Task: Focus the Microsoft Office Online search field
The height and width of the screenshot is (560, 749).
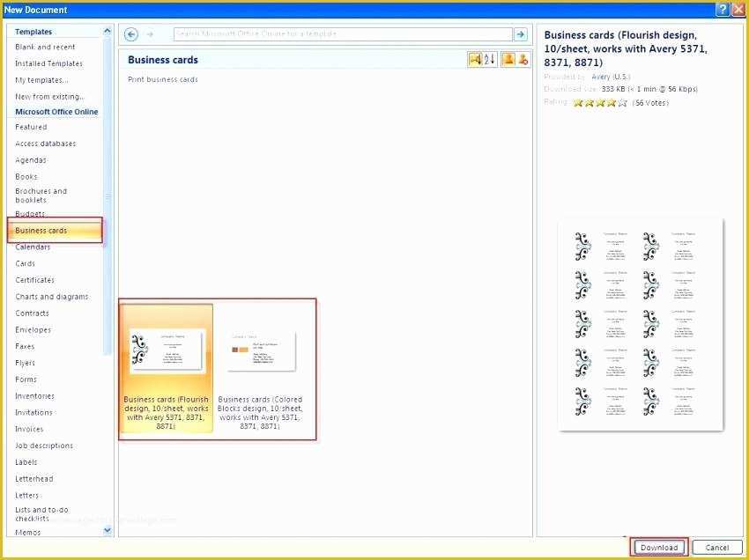Action: (x=343, y=33)
